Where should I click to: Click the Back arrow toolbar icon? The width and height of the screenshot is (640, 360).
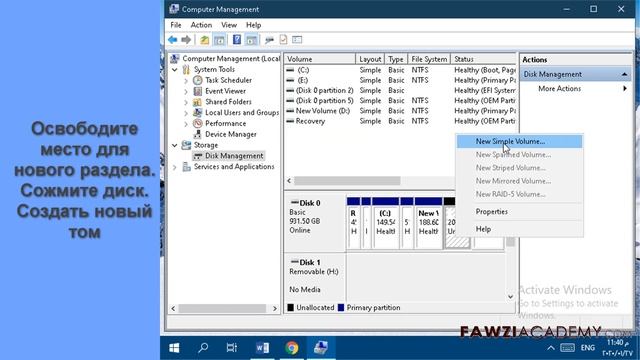pos(173,40)
